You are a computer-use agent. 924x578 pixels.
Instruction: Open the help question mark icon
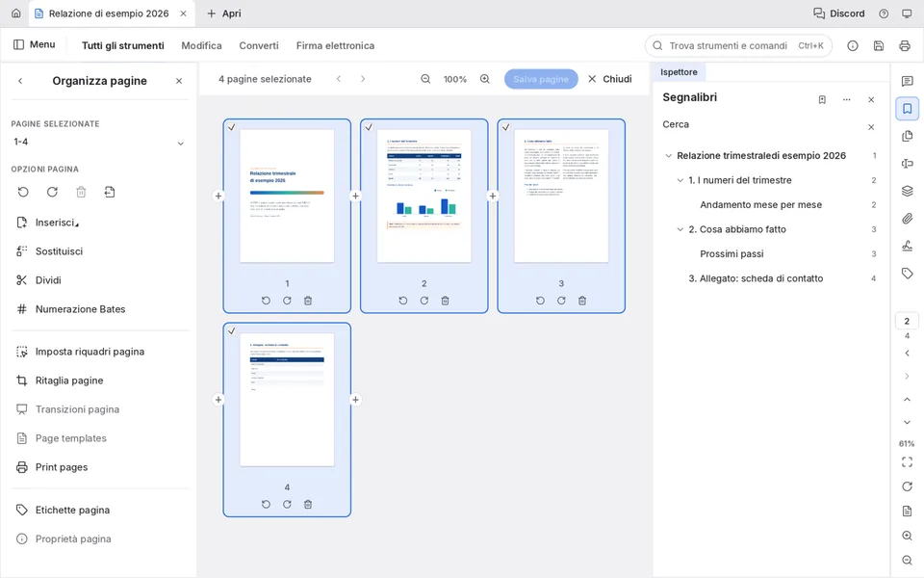click(884, 13)
